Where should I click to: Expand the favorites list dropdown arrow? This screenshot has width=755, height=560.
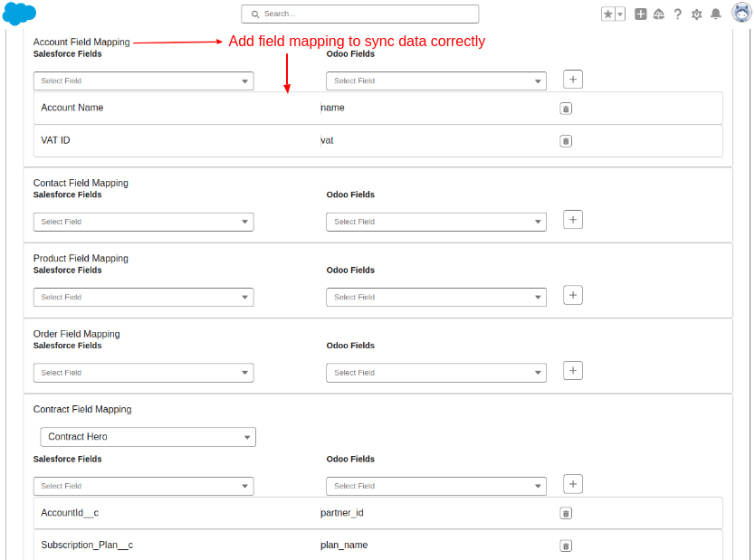[620, 14]
